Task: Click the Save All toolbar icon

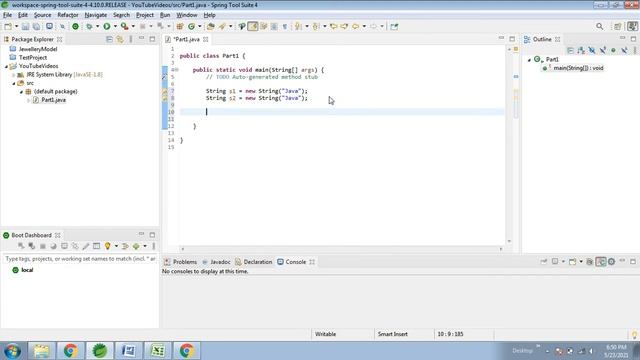Action: [36, 27]
